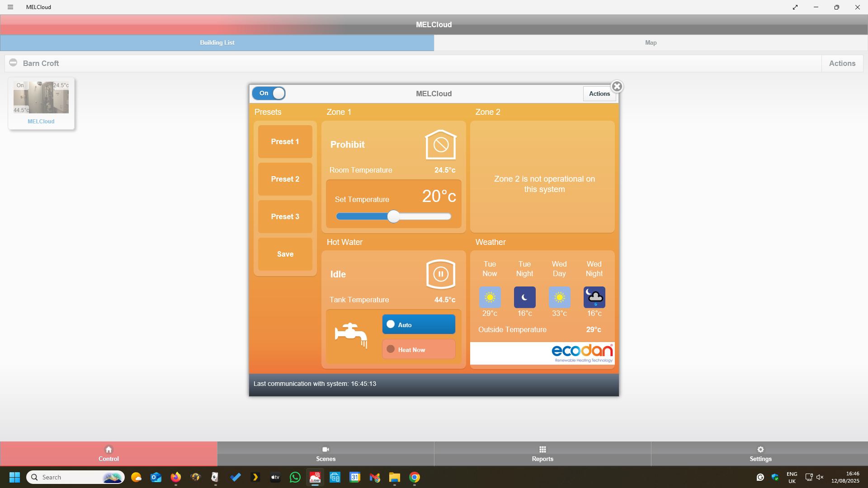868x488 pixels.
Task: Switch to the Building List tab
Action: (x=217, y=42)
